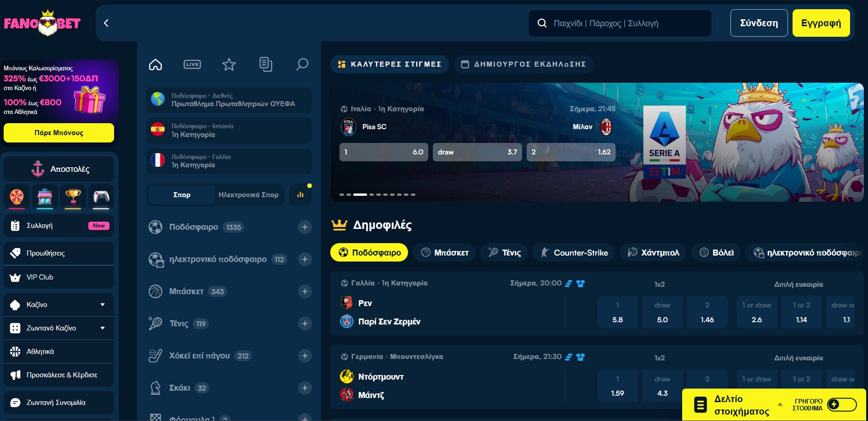Open favorites star icon

229,64
